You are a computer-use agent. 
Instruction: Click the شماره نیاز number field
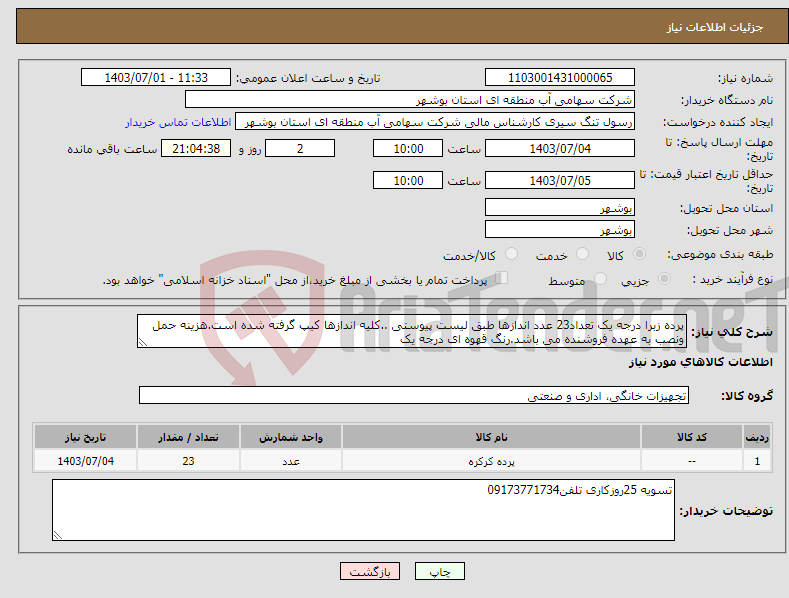click(560, 78)
